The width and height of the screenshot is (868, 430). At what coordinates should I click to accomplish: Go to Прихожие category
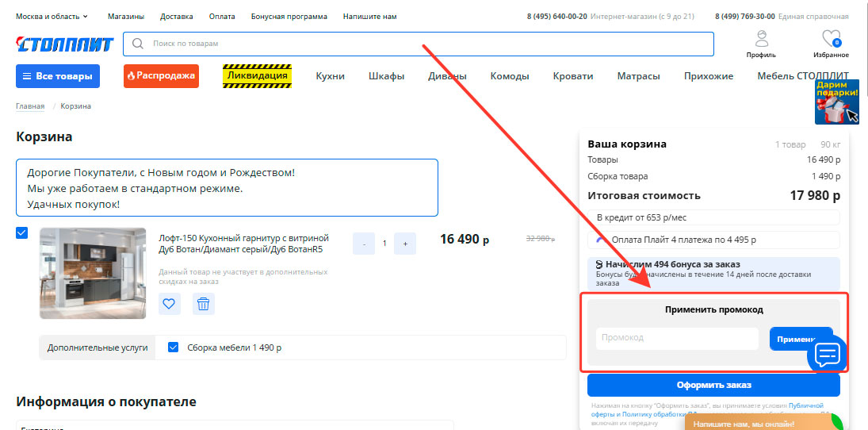click(x=709, y=76)
